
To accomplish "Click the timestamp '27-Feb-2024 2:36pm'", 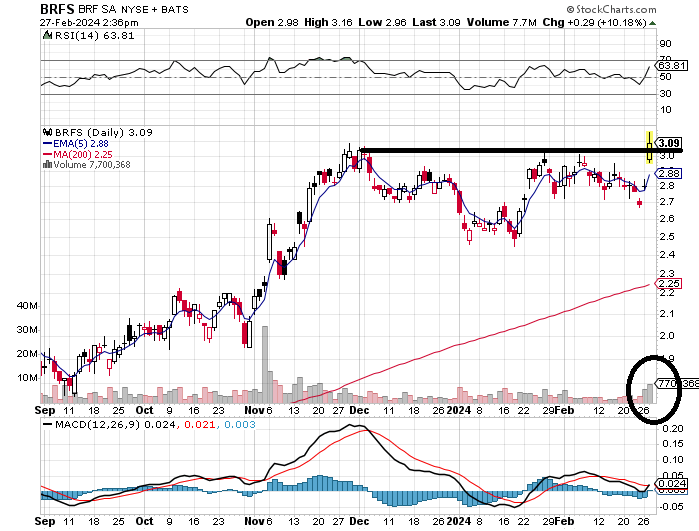I will coord(89,23).
